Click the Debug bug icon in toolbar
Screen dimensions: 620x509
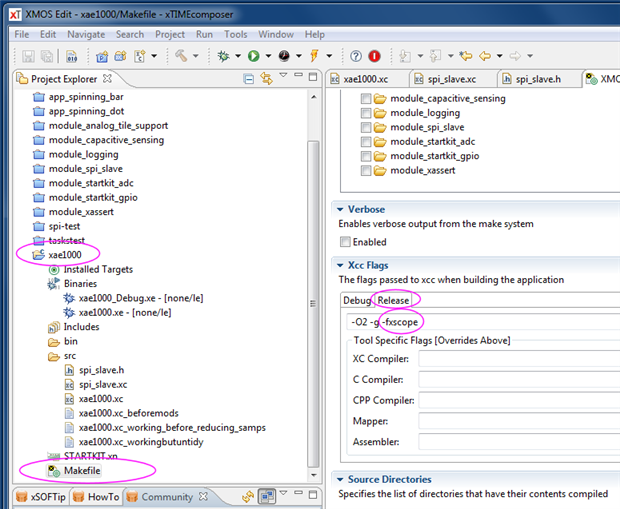click(223, 57)
